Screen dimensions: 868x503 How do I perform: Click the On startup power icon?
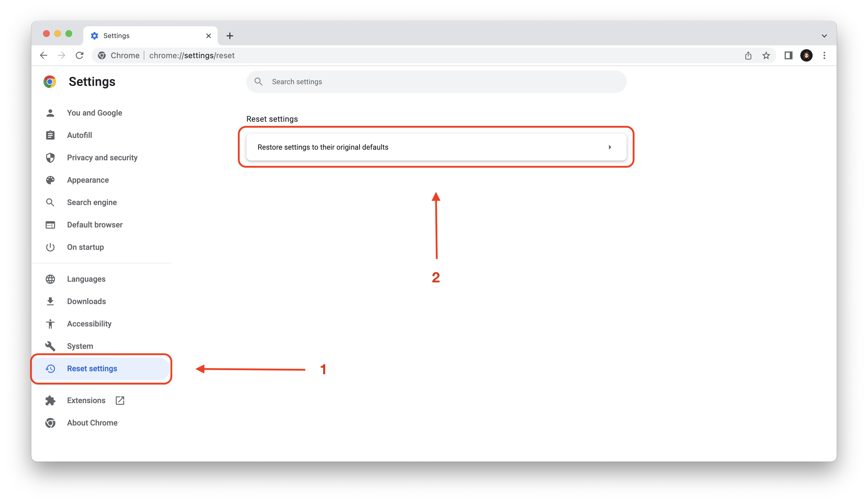(x=51, y=247)
